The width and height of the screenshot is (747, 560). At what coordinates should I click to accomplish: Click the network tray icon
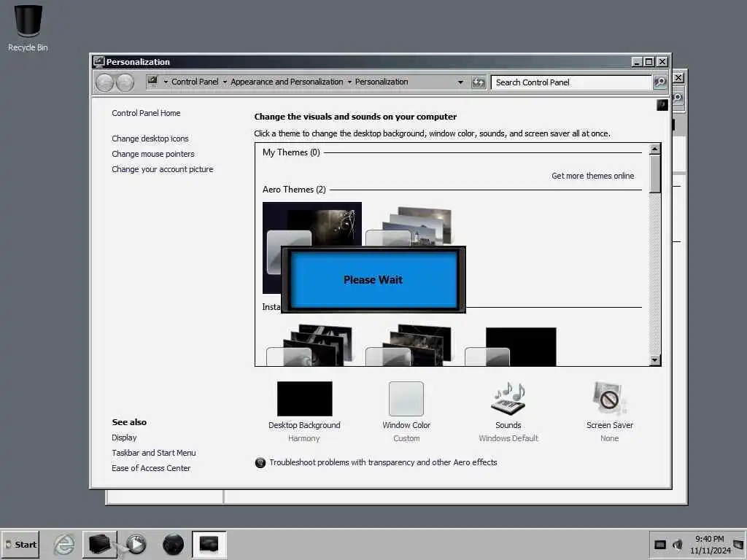[x=659, y=545]
